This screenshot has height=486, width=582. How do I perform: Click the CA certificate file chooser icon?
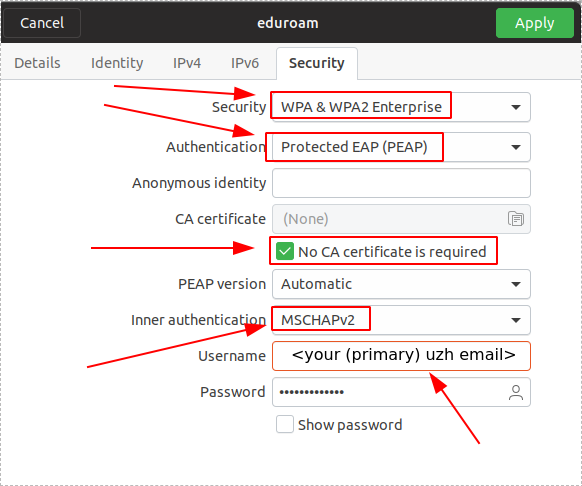516,219
